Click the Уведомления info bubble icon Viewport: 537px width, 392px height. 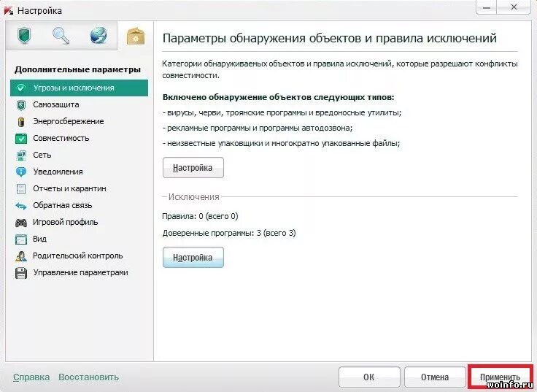21,172
